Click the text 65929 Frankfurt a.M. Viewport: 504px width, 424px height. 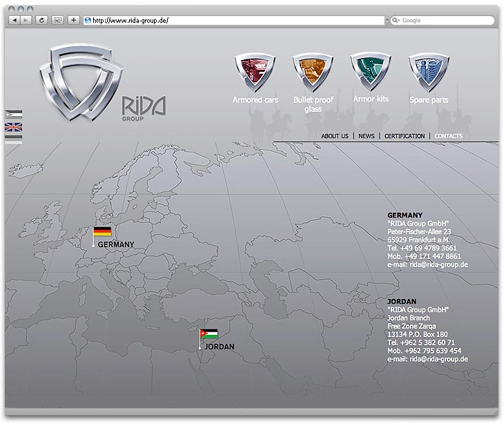[x=418, y=240]
